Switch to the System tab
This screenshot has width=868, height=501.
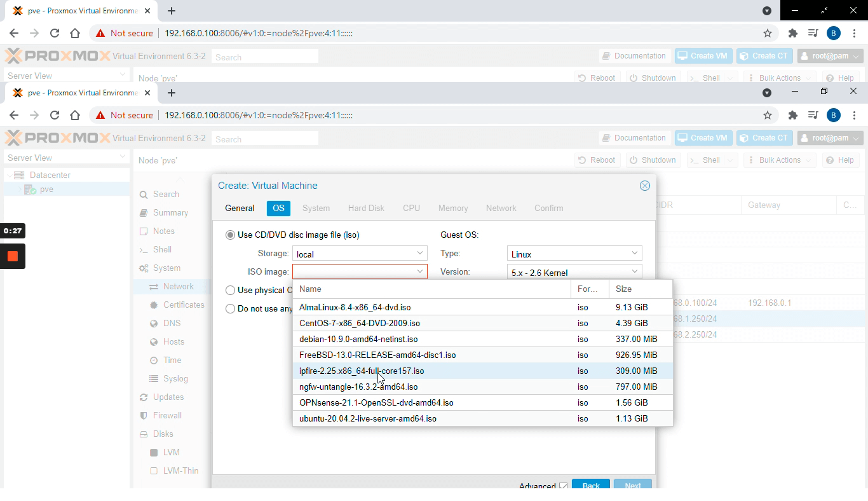(x=316, y=208)
